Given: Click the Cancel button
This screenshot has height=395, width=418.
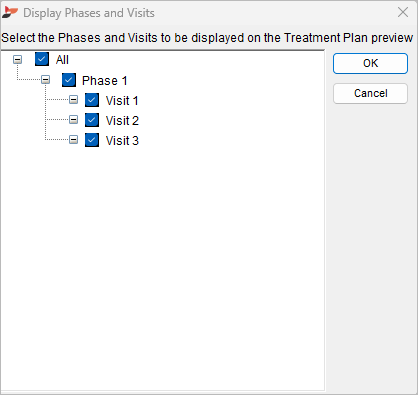Looking at the screenshot, I should 370,93.
